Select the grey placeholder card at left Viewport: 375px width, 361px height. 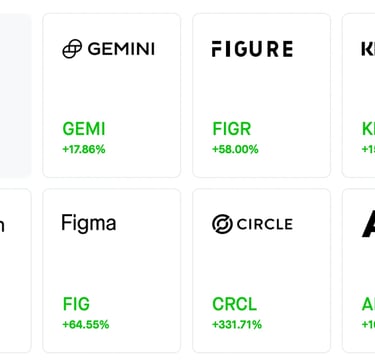(x=15, y=95)
